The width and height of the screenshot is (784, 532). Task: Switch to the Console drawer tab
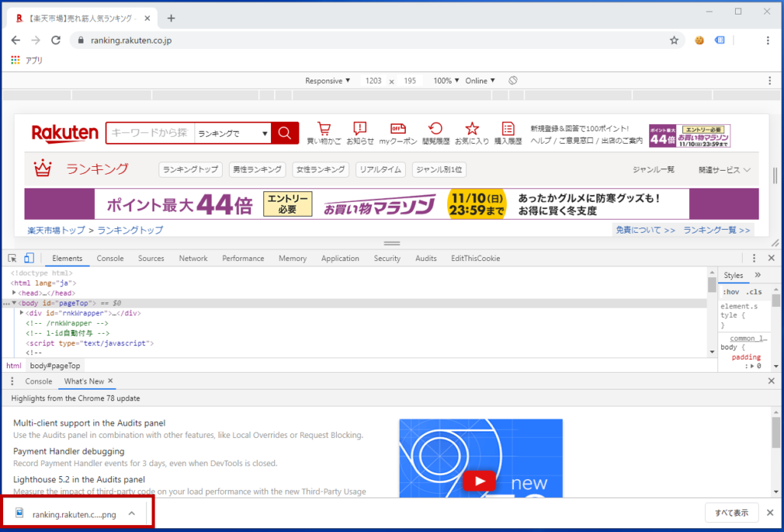[38, 381]
